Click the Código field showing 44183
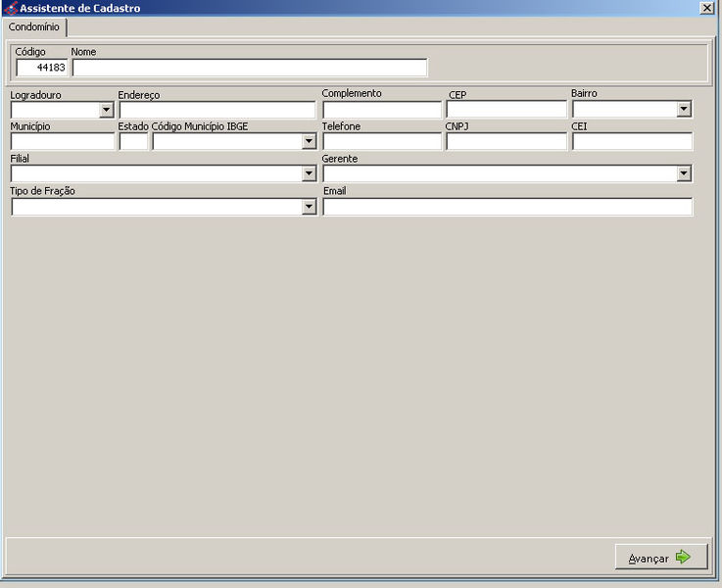The width and height of the screenshot is (722, 588). pyautogui.click(x=42, y=68)
